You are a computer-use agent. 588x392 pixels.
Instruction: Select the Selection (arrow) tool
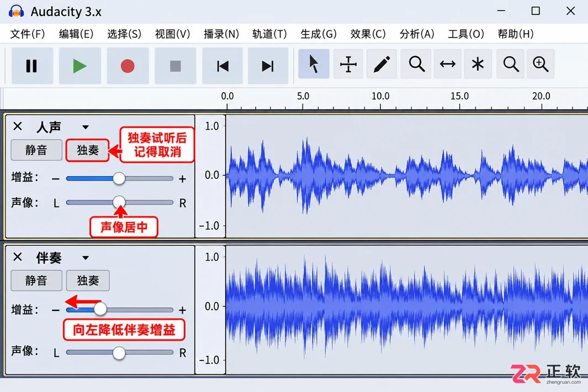pyautogui.click(x=314, y=64)
